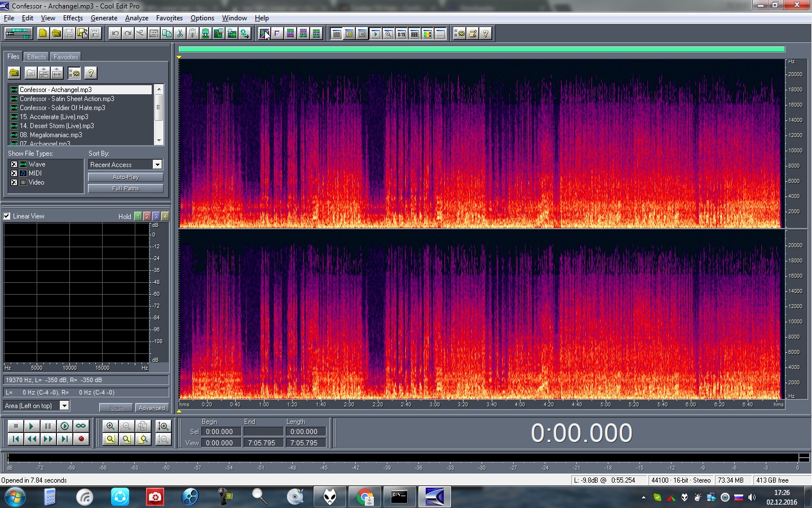
Task: Click help icon in Files panel
Action: point(91,73)
